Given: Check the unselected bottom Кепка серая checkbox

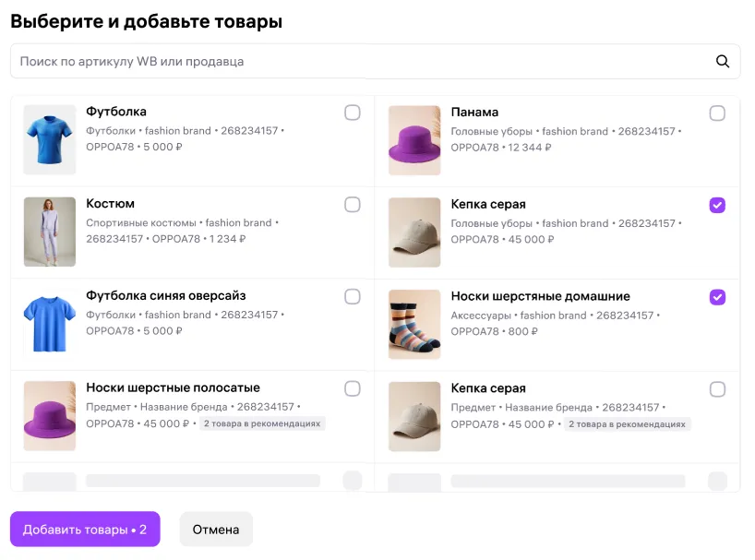Looking at the screenshot, I should 717,389.
